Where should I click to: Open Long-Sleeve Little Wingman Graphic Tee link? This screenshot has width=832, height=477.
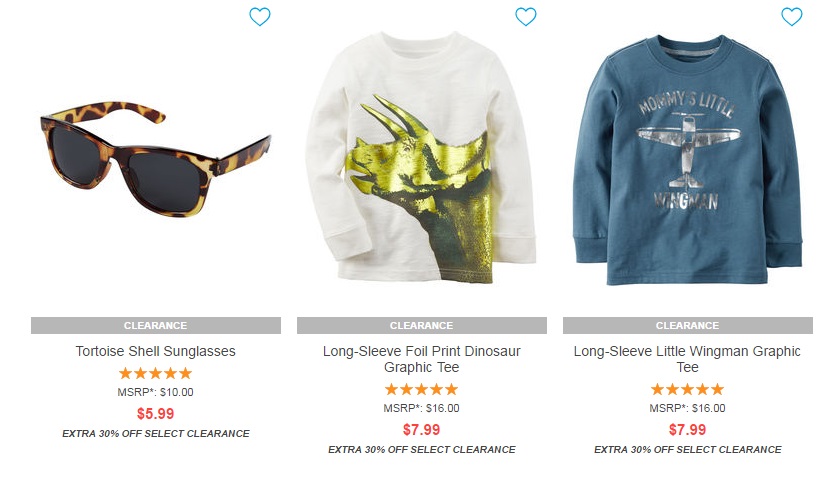tap(687, 359)
